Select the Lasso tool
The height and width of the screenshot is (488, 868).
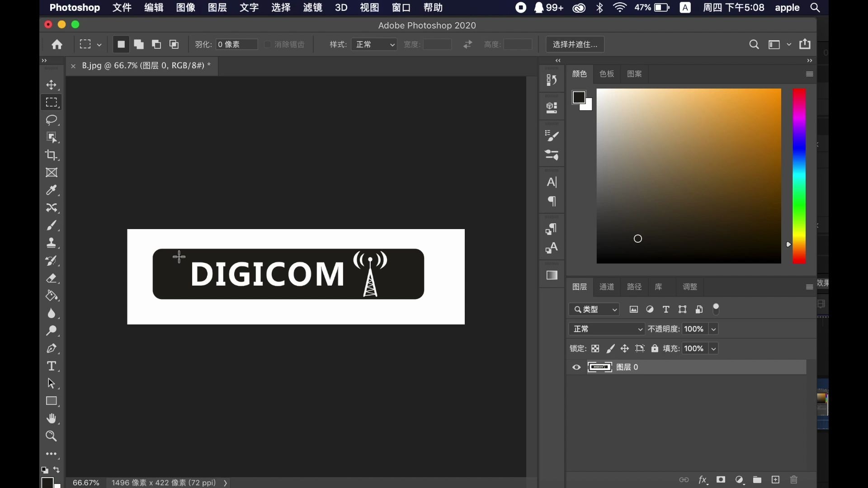(52, 120)
